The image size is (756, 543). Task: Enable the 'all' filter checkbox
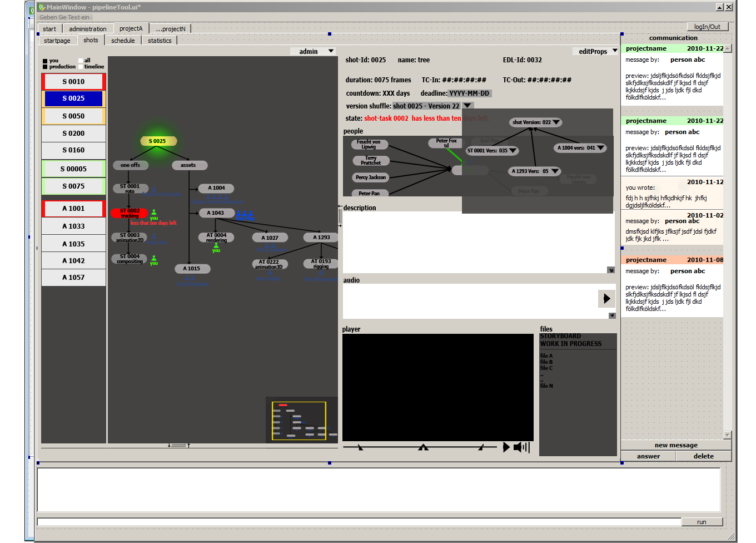(81, 61)
